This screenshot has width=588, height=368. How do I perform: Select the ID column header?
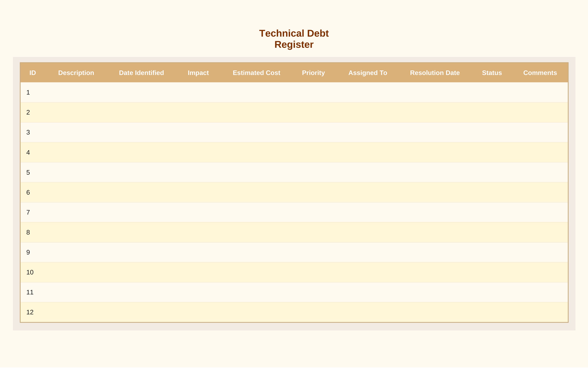33,73
